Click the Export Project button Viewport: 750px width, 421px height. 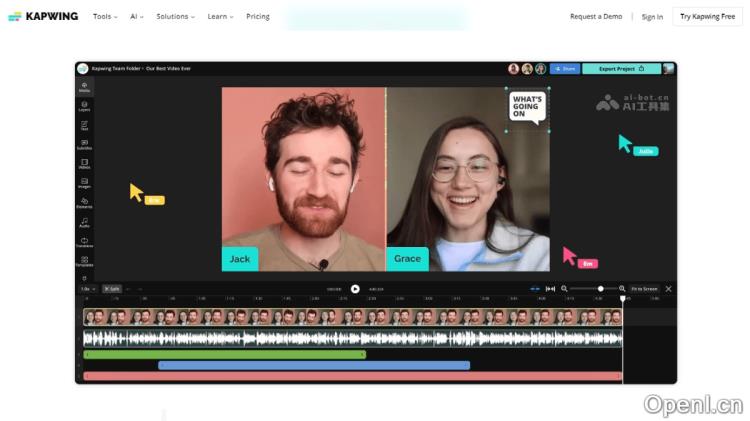coord(620,69)
